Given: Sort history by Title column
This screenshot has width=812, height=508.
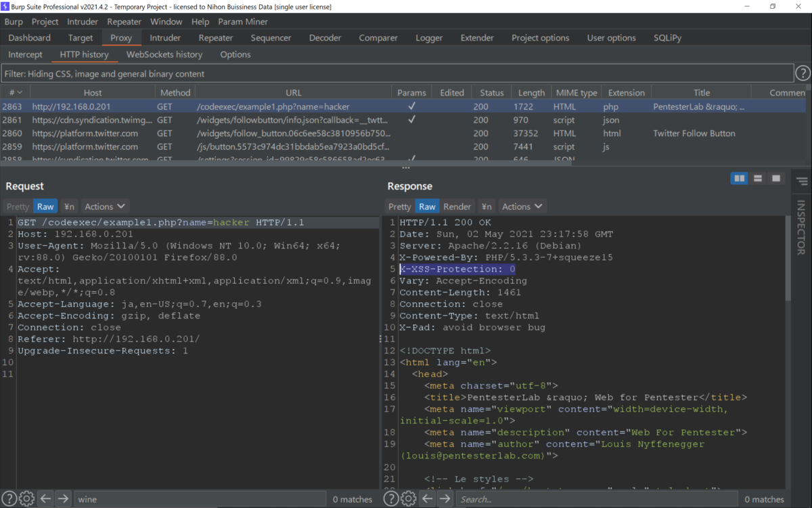Looking at the screenshot, I should 702,93.
